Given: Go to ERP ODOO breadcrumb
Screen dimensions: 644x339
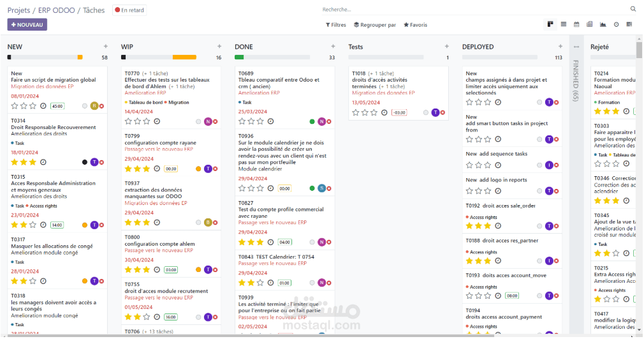Looking at the screenshot, I should click(57, 10).
